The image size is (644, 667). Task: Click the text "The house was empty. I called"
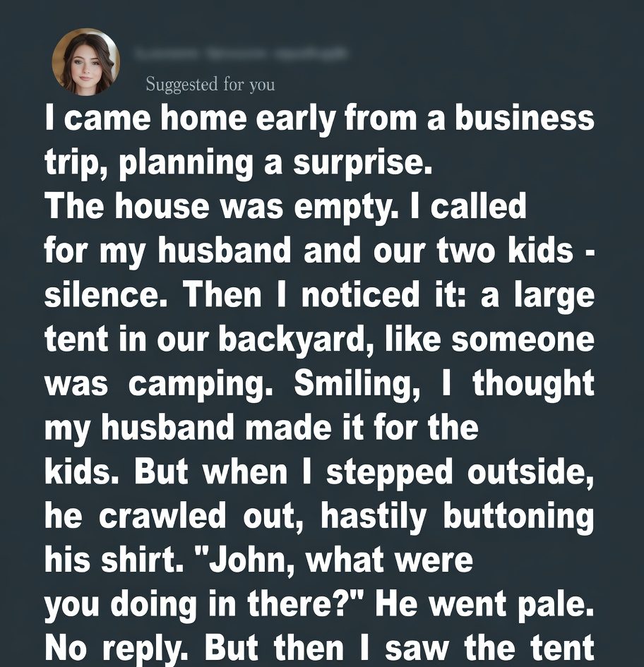pyautogui.click(x=285, y=207)
